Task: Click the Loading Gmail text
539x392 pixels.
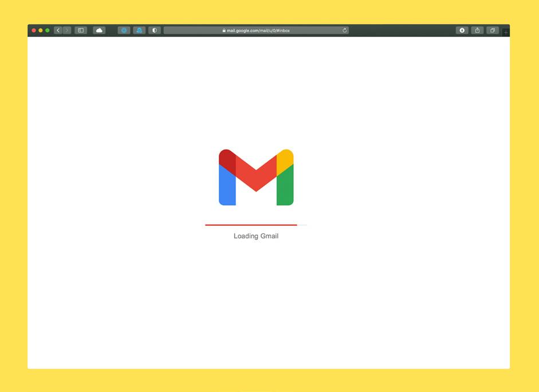Action: tap(256, 236)
